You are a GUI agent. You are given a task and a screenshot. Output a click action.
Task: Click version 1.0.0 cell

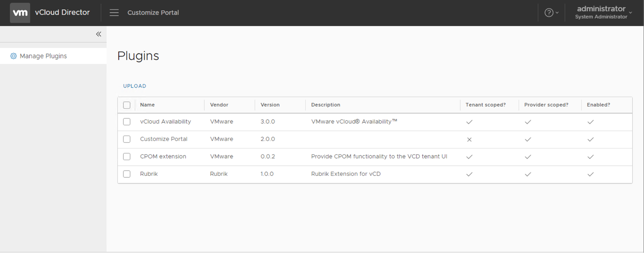[267, 174]
